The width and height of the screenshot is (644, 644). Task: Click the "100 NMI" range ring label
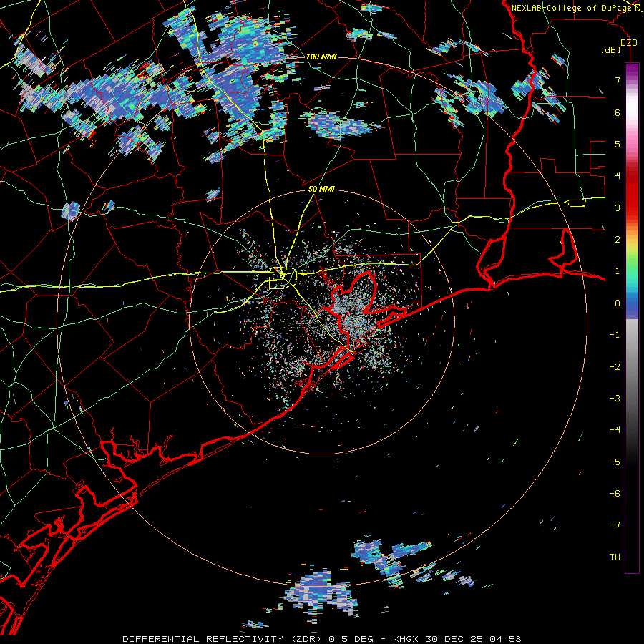point(321,57)
